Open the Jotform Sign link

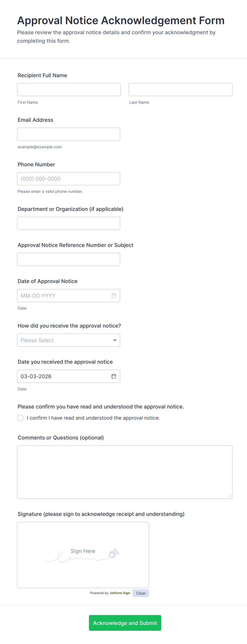[x=120, y=593]
